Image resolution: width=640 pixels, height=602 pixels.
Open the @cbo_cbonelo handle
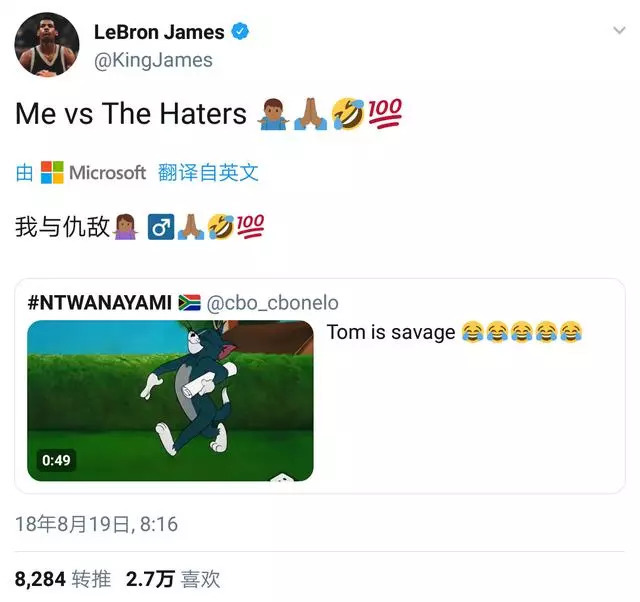pos(273,303)
